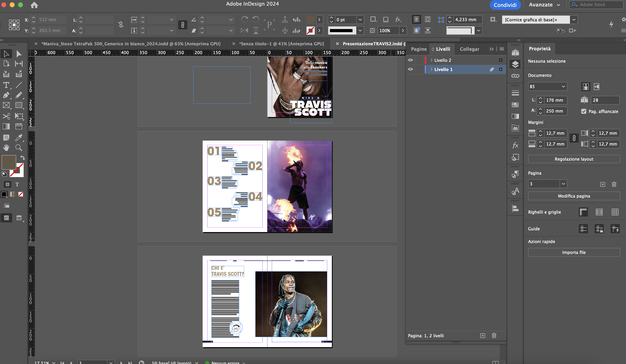Switch to Senza titolo-1 document tab
This screenshot has height=364, width=626.
(281, 44)
